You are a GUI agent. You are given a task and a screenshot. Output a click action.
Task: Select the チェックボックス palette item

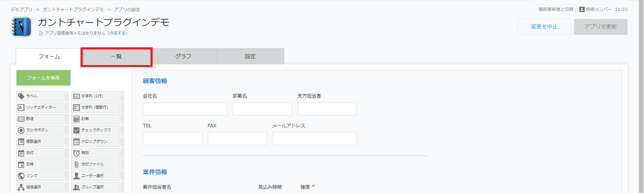(x=96, y=130)
